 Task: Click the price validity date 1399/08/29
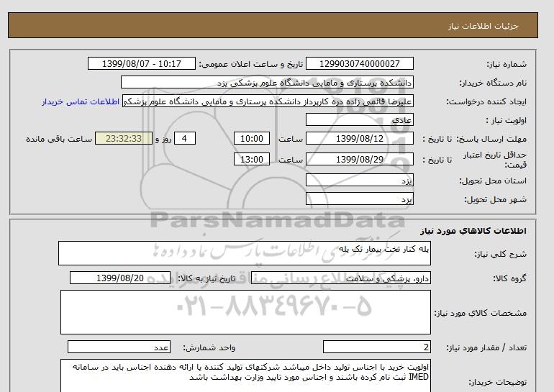coord(359,159)
